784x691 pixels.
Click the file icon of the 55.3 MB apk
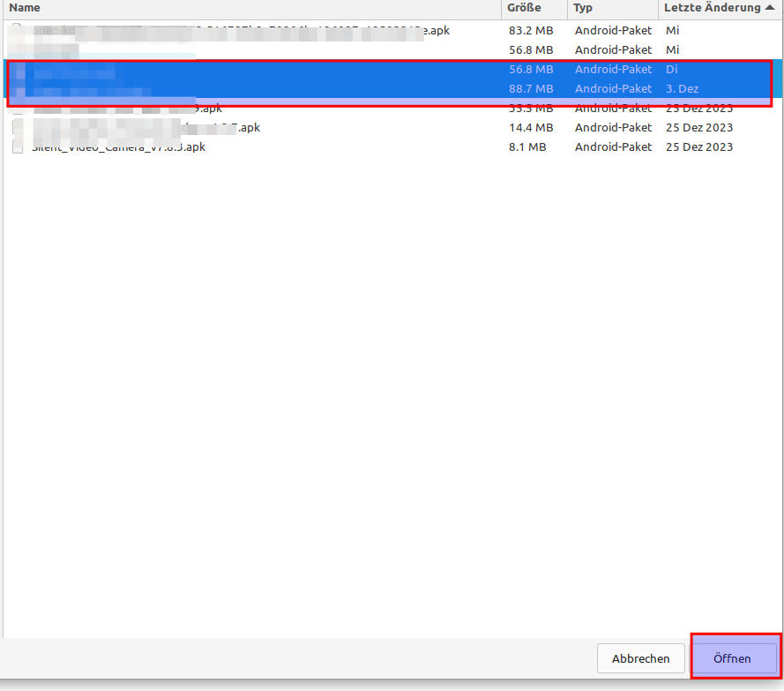pyautogui.click(x=18, y=108)
